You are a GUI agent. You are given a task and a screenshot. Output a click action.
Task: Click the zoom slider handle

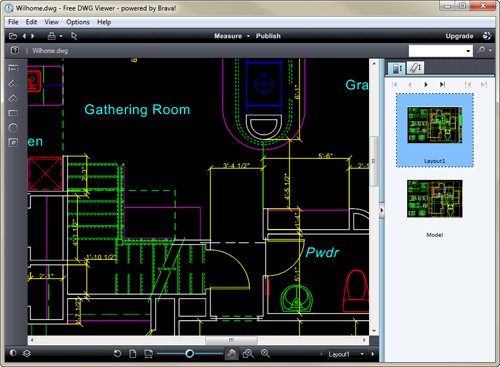189,353
